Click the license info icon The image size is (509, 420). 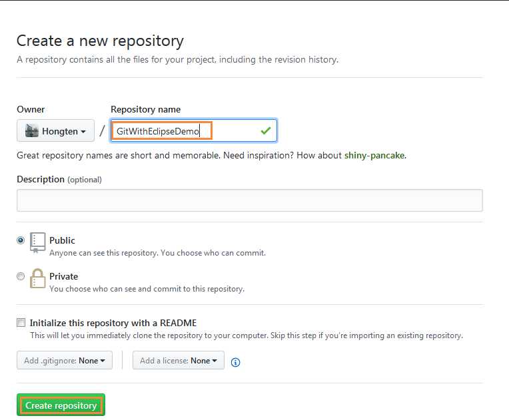point(235,362)
